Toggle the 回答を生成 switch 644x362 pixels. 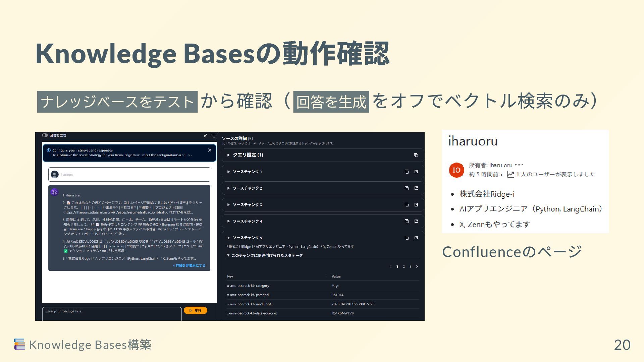click(x=45, y=135)
